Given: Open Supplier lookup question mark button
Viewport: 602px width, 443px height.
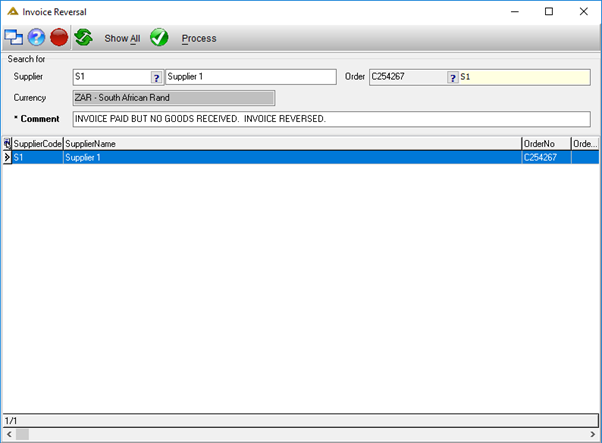Looking at the screenshot, I should [x=156, y=78].
